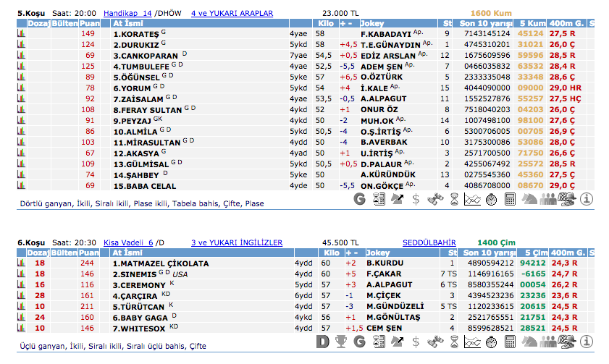This screenshot has width=609, height=364.
Task: Click bar chart icon beside 1.KORATEŞ
Action: (x=20, y=33)
